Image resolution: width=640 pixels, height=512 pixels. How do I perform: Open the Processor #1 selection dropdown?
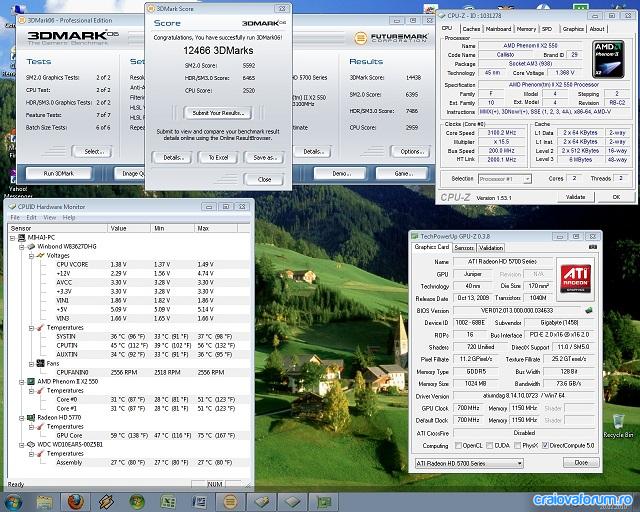point(504,179)
